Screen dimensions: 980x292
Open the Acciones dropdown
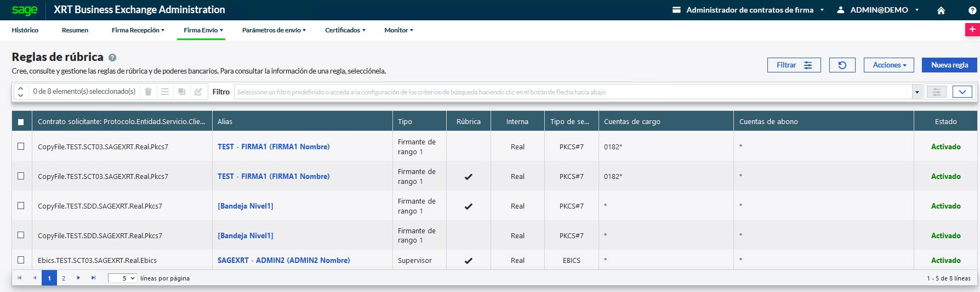(x=888, y=65)
